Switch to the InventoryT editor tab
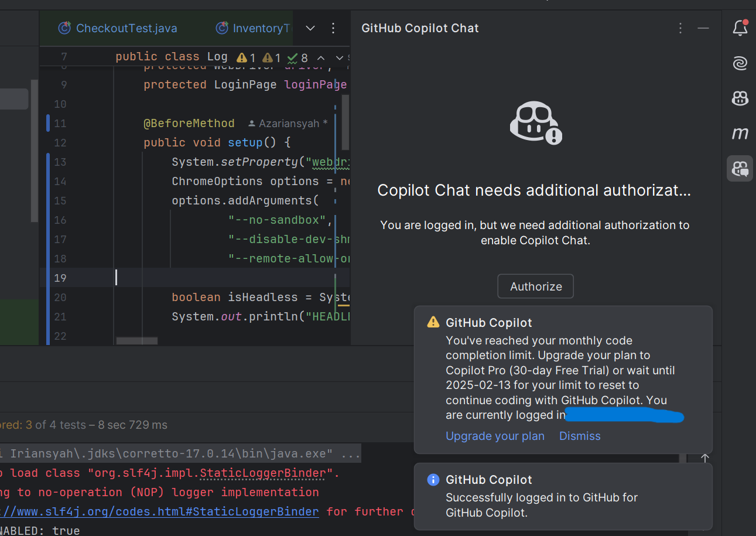Image resolution: width=756 pixels, height=536 pixels. coord(253,28)
